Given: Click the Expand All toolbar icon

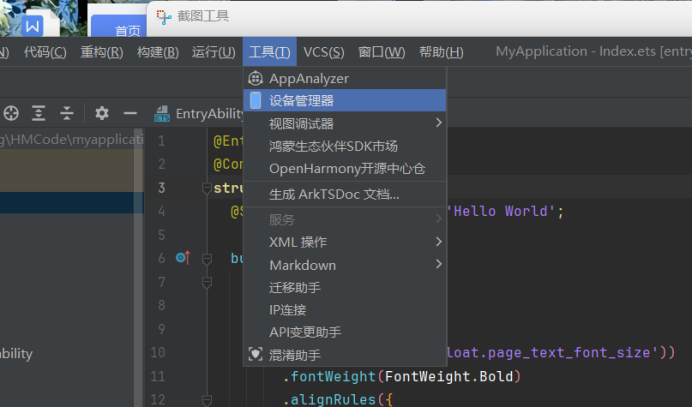Looking at the screenshot, I should click(x=38, y=113).
